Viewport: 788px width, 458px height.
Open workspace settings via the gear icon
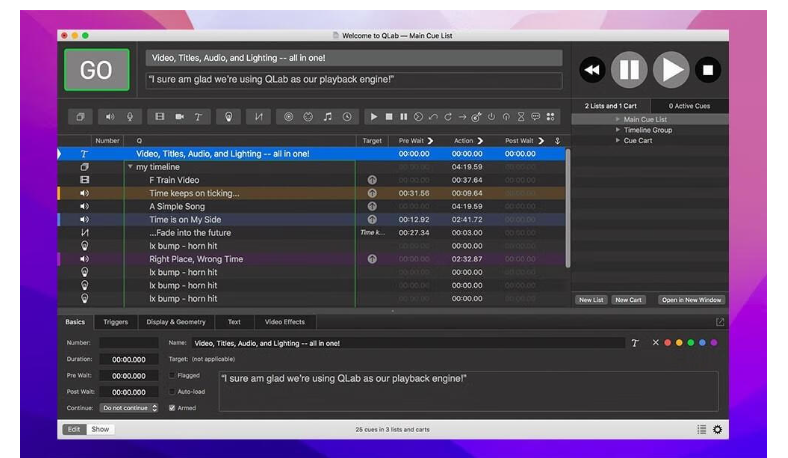click(718, 429)
